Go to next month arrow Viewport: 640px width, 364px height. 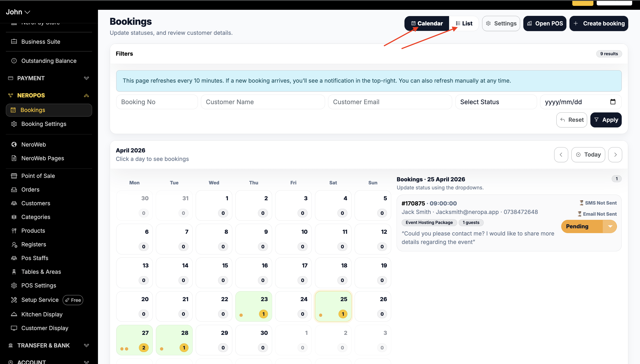615,155
